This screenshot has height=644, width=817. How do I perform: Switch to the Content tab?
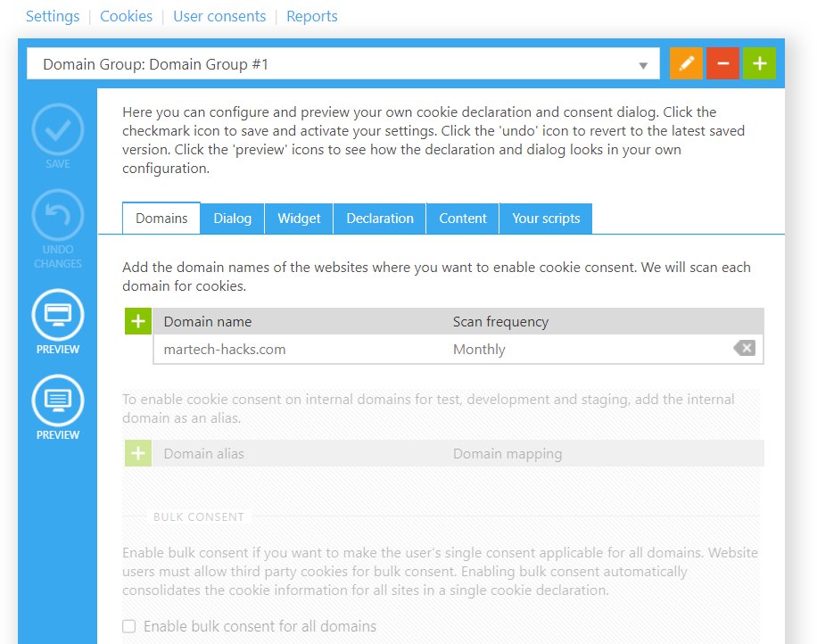click(x=463, y=219)
